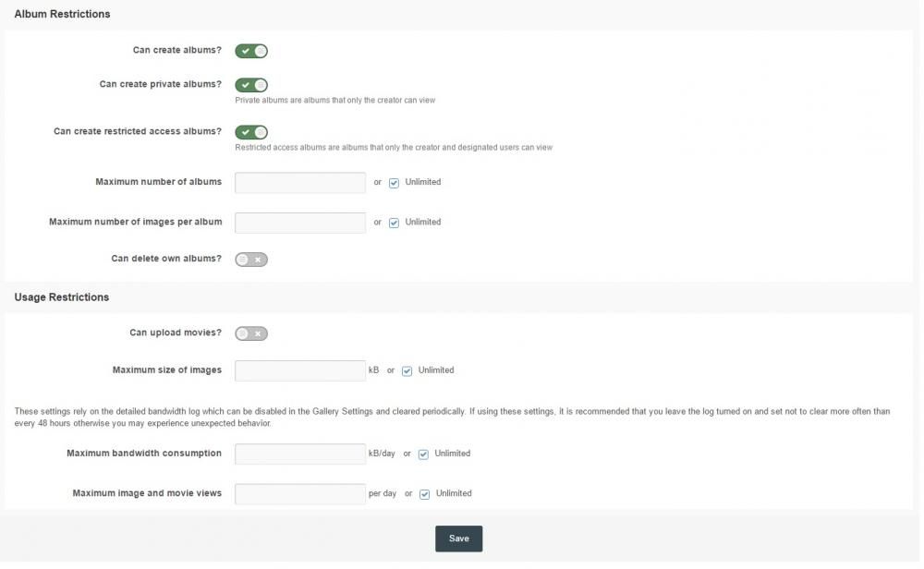Viewport: 924px width, 569px height.
Task: Uncheck Unlimited for maximum images per album
Action: coord(395,223)
